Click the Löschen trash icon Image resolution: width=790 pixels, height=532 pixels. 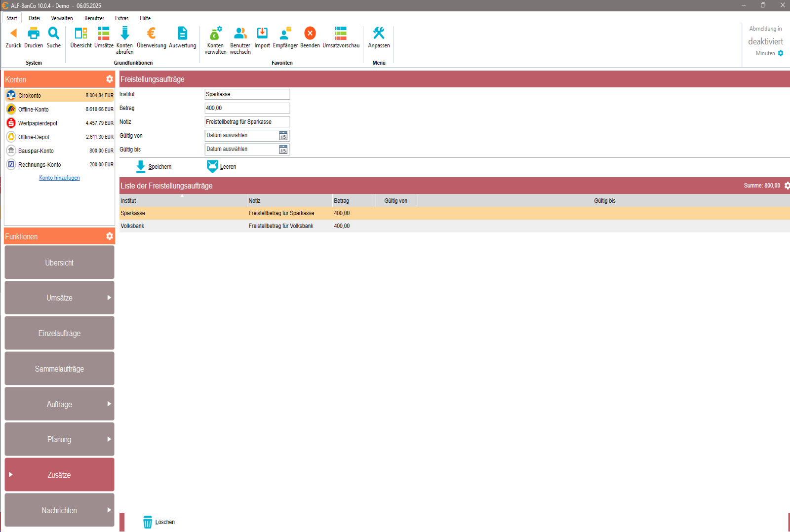148,522
